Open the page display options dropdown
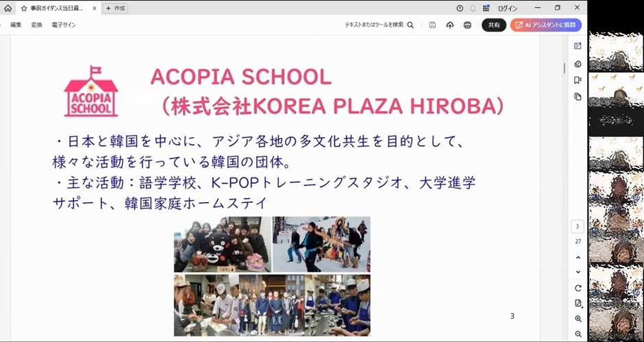Viewport: 644px width, 342px height. [x=578, y=304]
